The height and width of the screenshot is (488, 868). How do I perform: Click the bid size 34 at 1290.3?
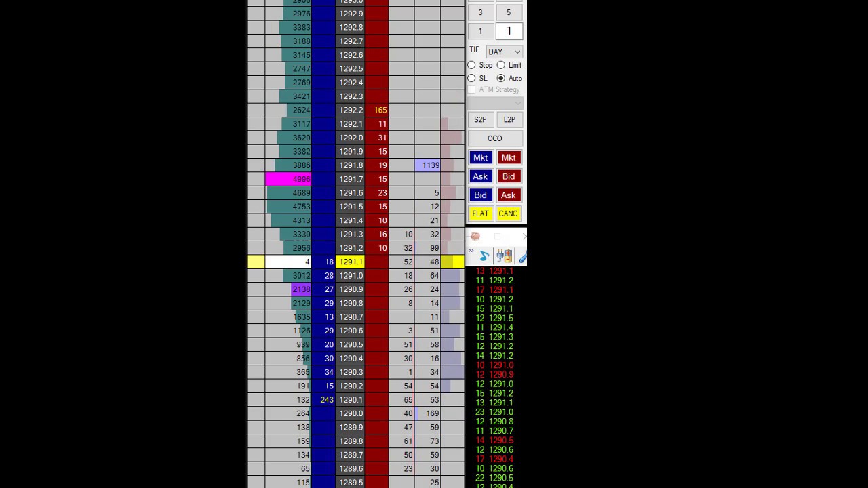(323, 372)
